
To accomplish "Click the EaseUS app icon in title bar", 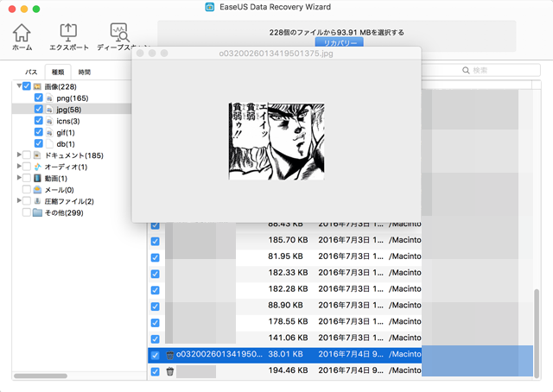I will (x=210, y=7).
